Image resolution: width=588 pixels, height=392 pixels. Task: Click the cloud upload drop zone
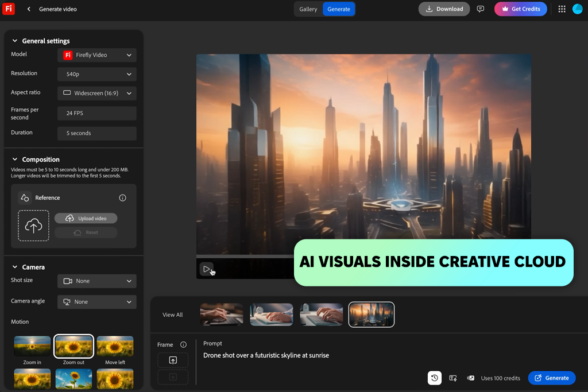point(33,226)
